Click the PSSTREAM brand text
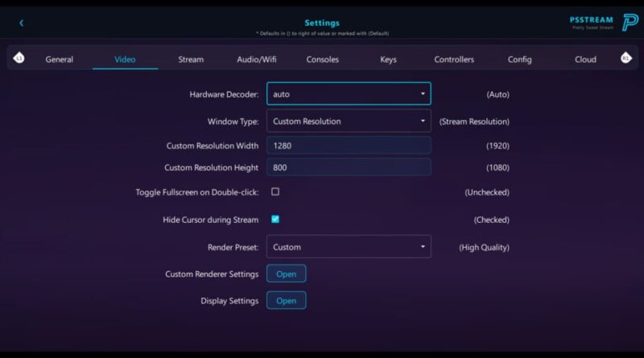This screenshot has width=644, height=358. (592, 19)
